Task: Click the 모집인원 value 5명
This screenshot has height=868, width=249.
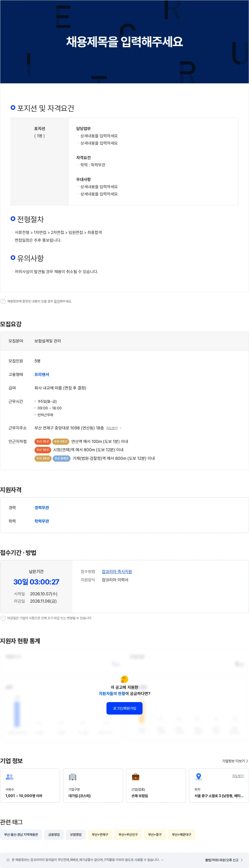Action: tap(37, 361)
